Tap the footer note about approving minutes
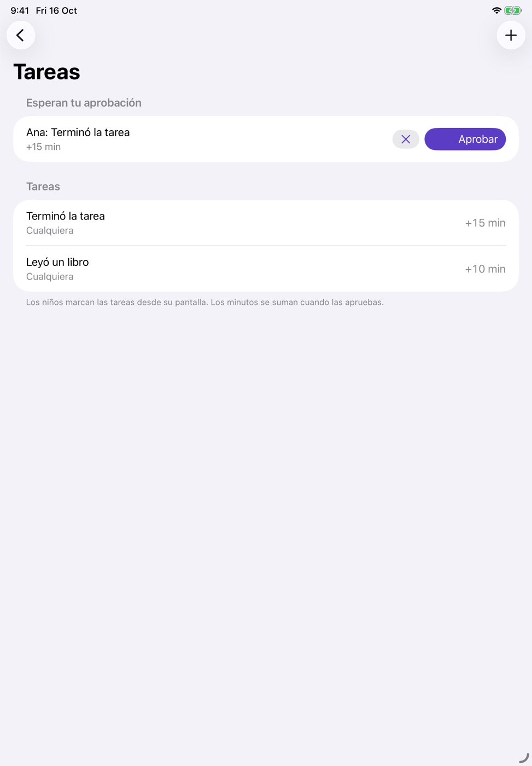The image size is (532, 766). pos(205,303)
